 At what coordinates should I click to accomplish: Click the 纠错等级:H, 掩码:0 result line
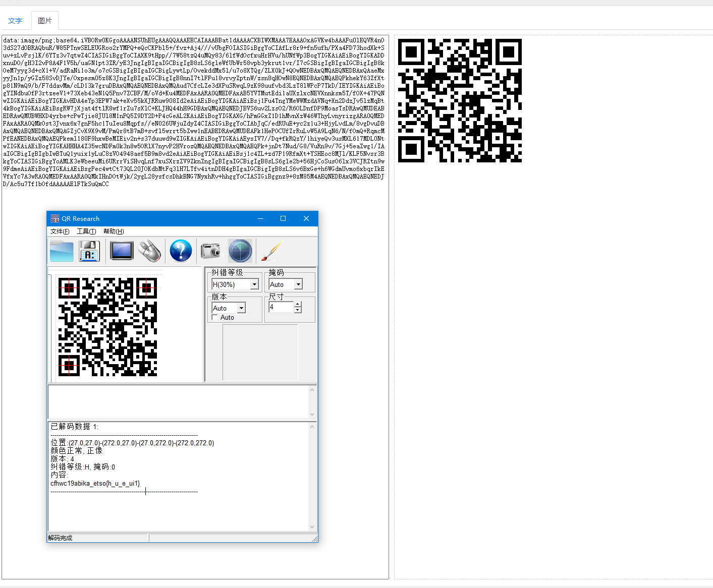[83, 467]
